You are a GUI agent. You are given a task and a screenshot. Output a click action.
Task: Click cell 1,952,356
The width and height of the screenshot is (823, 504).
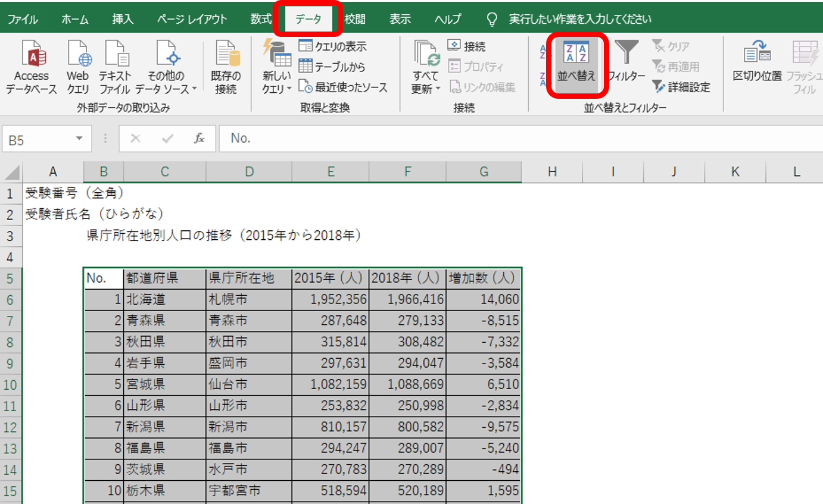330,299
